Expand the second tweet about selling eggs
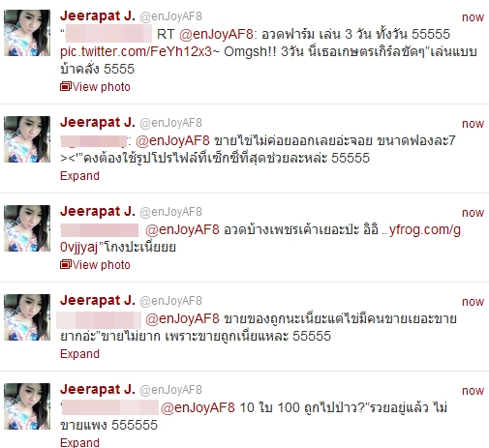489x448 pixels. (x=79, y=176)
